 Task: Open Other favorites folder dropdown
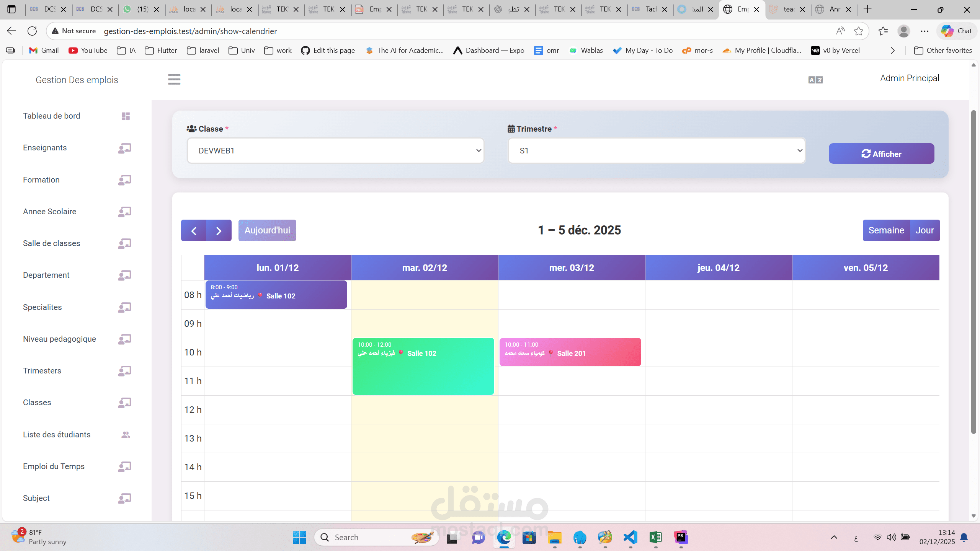pyautogui.click(x=943, y=51)
